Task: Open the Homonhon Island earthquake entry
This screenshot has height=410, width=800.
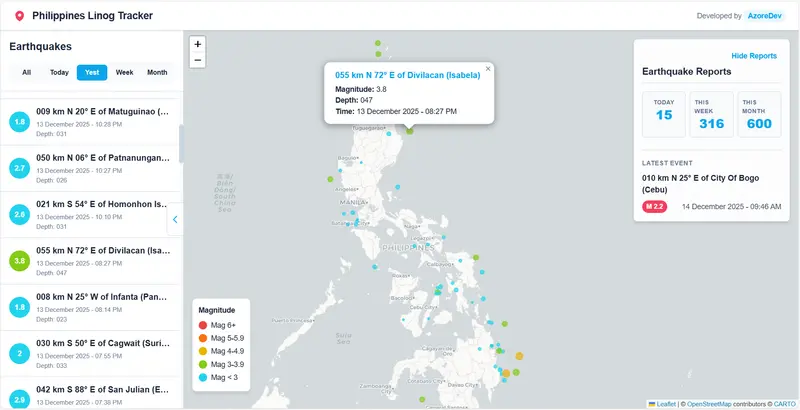Action: click(90, 215)
